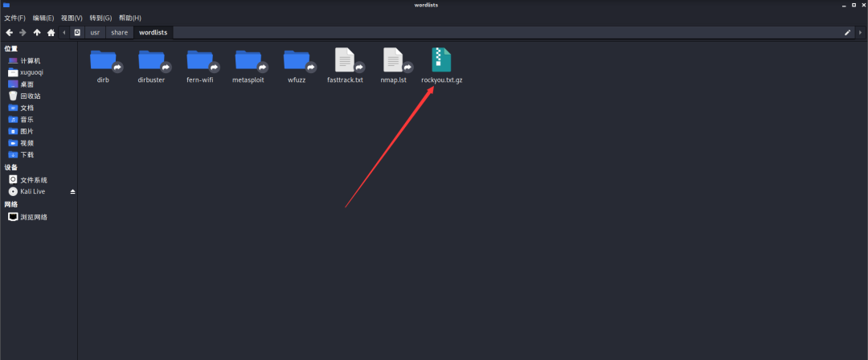Minimize the wordlists window
The width and height of the screenshot is (868, 360).
click(845, 5)
